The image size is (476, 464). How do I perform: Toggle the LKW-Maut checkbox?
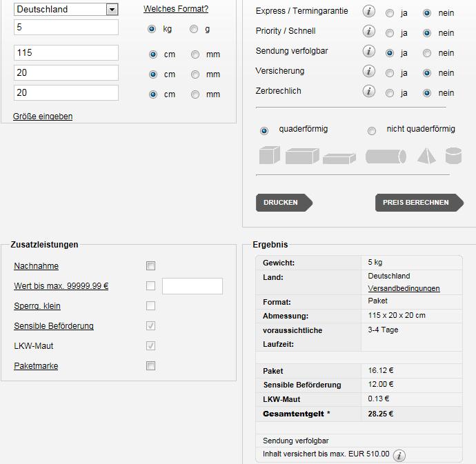151,346
